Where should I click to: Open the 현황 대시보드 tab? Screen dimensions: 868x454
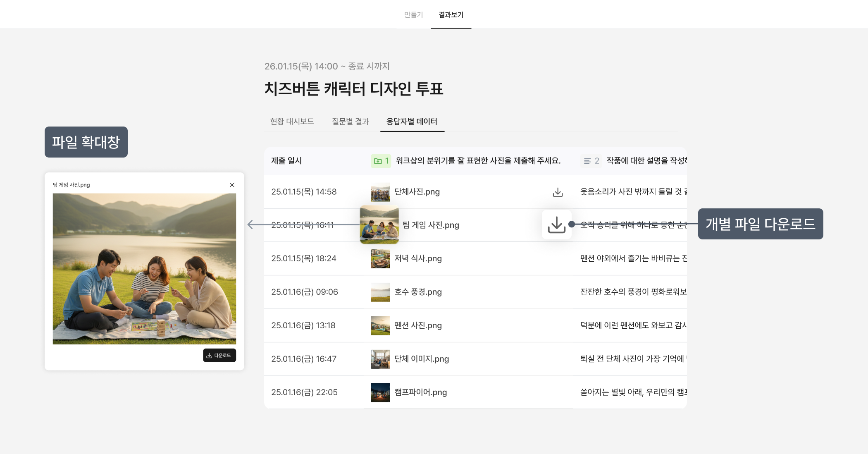292,122
